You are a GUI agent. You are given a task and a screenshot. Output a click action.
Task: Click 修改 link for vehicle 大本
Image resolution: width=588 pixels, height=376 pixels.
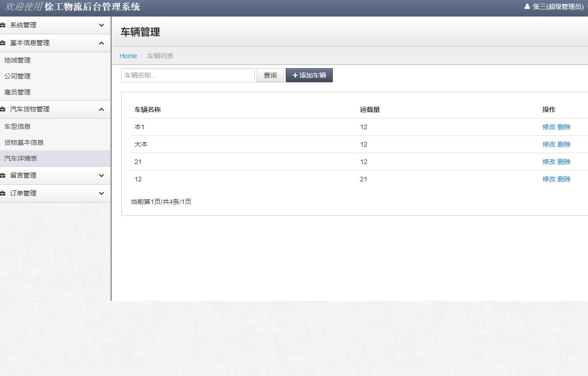(549, 144)
